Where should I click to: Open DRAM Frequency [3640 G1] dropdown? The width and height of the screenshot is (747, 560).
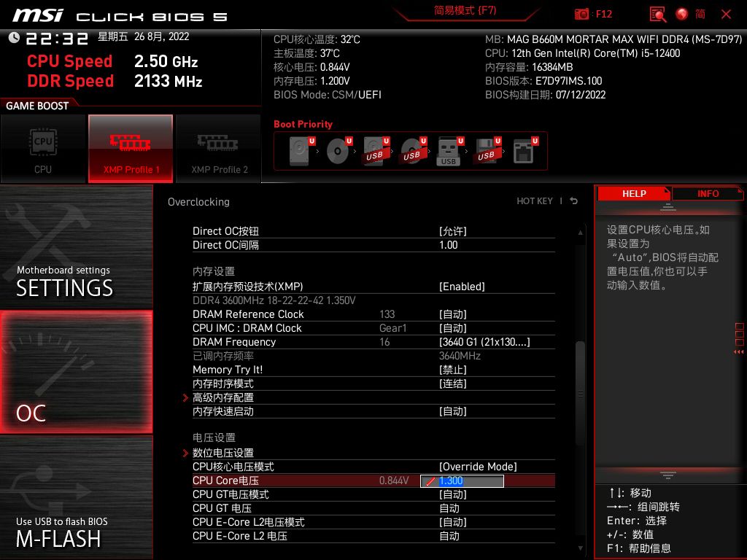(x=484, y=342)
